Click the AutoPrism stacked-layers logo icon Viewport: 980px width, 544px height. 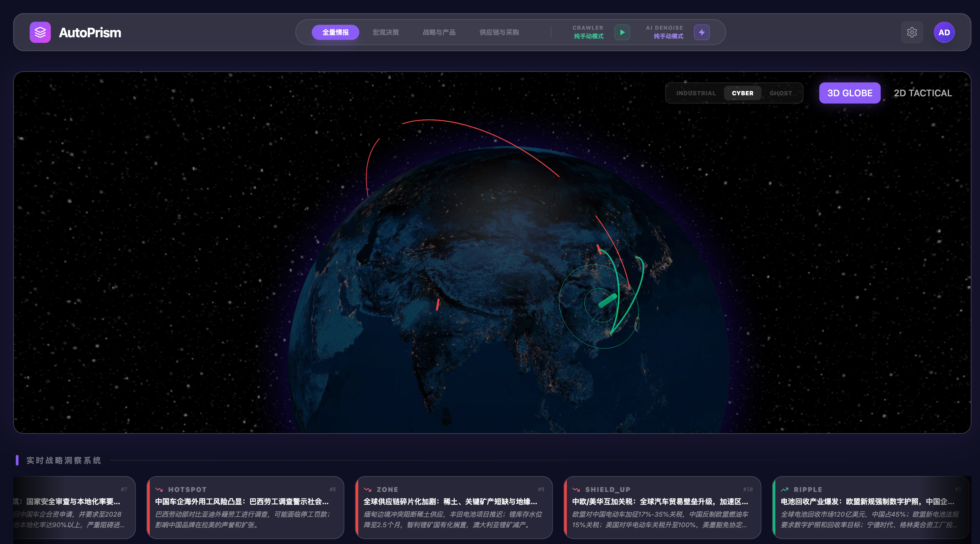(40, 32)
